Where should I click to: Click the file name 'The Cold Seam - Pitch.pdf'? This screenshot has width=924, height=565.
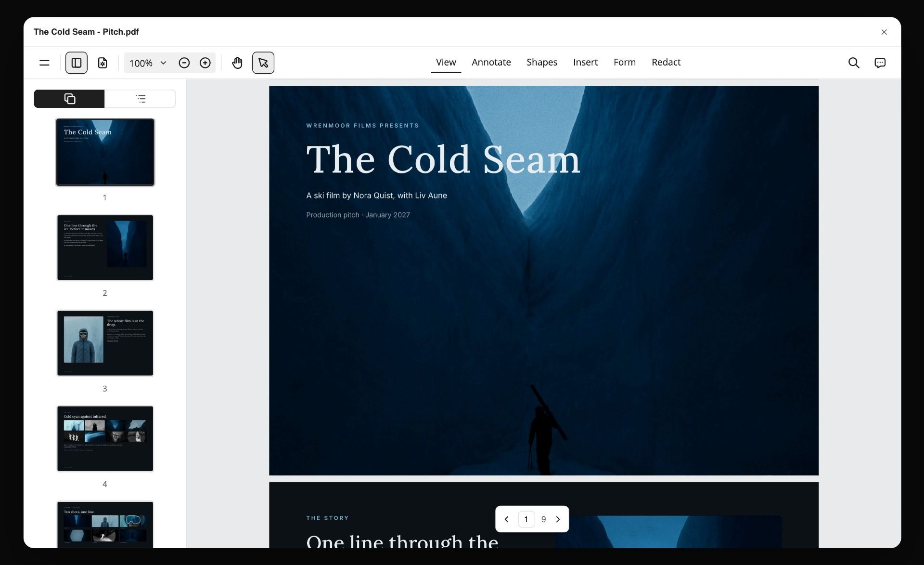tap(86, 32)
